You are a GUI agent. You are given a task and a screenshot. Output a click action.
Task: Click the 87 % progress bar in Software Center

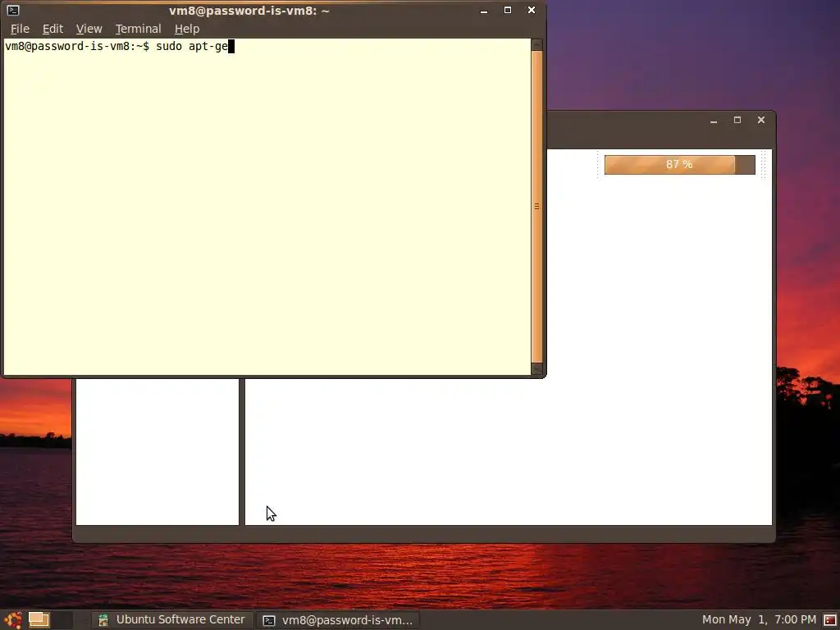pos(680,164)
